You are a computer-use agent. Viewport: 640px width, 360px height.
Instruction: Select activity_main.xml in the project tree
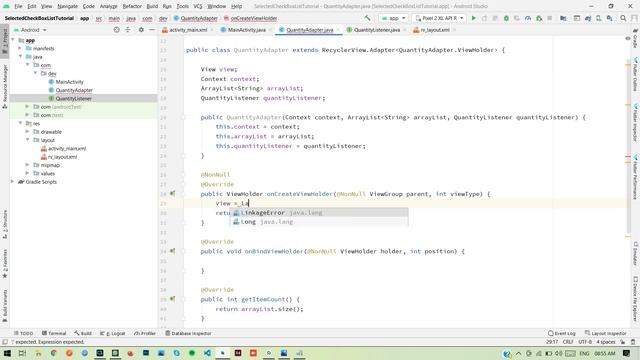click(x=67, y=149)
